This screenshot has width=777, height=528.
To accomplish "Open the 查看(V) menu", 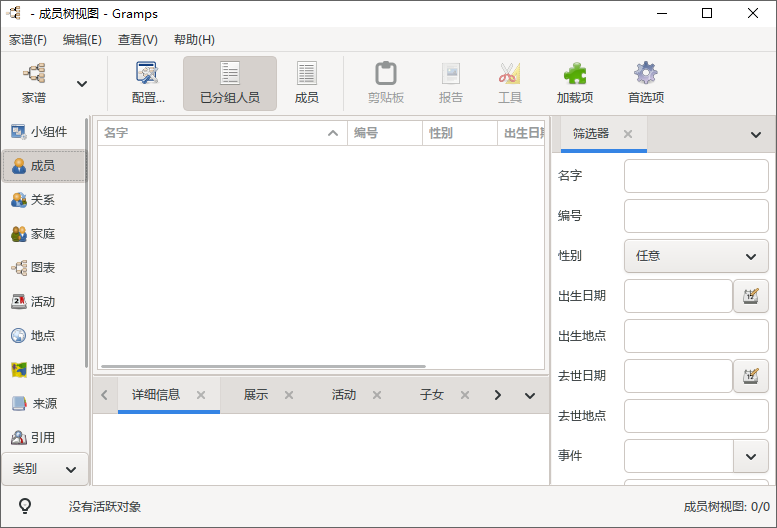I will pyautogui.click(x=138, y=40).
